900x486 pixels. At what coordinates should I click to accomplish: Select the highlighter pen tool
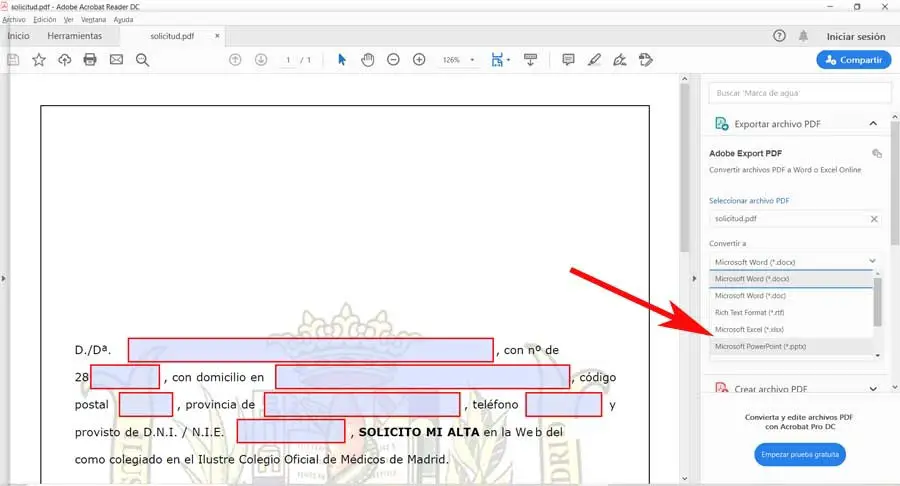click(594, 60)
